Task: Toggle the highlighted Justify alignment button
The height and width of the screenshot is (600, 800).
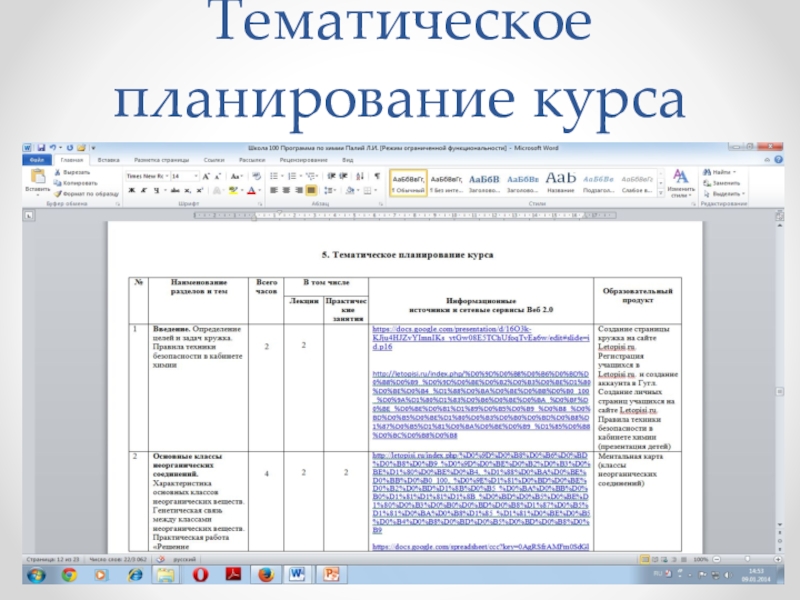Action: click(x=311, y=190)
